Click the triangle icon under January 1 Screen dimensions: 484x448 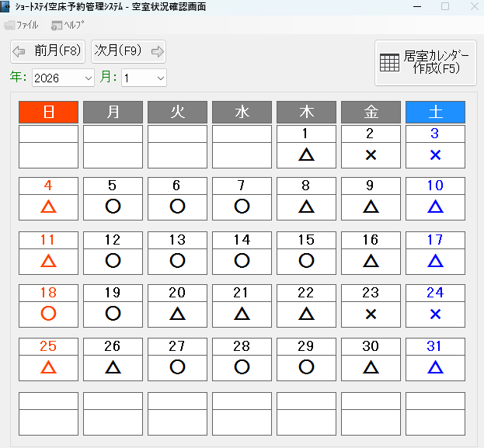coord(306,155)
